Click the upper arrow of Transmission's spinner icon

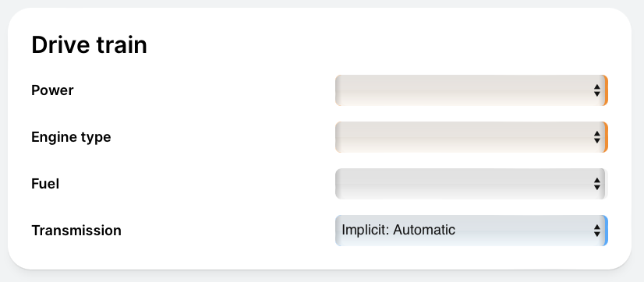596,227
